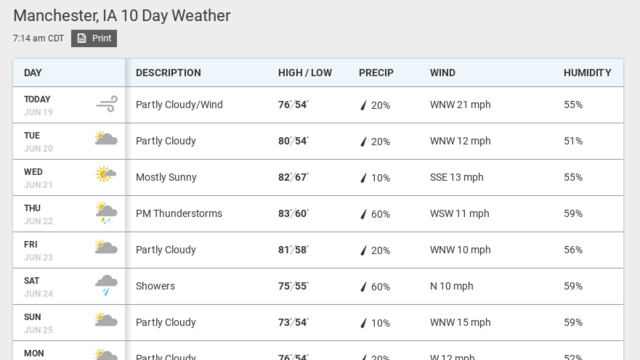Select the THU JUN 22 day cell

[x=69, y=214]
